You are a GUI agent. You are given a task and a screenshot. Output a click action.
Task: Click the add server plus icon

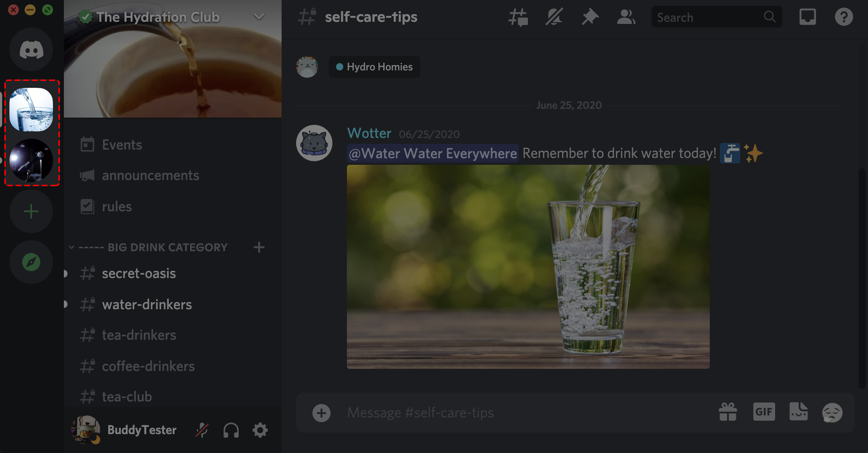pyautogui.click(x=31, y=211)
